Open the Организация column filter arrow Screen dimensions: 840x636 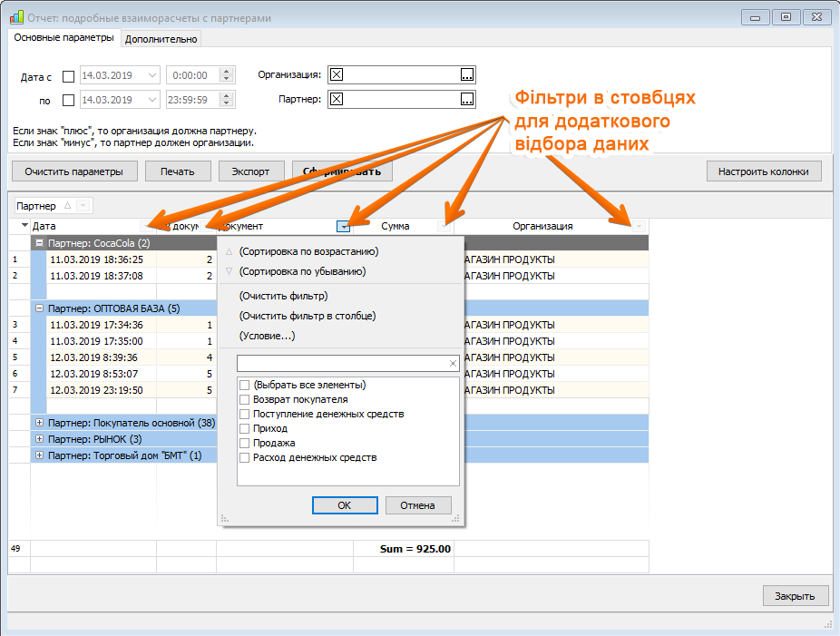[639, 227]
